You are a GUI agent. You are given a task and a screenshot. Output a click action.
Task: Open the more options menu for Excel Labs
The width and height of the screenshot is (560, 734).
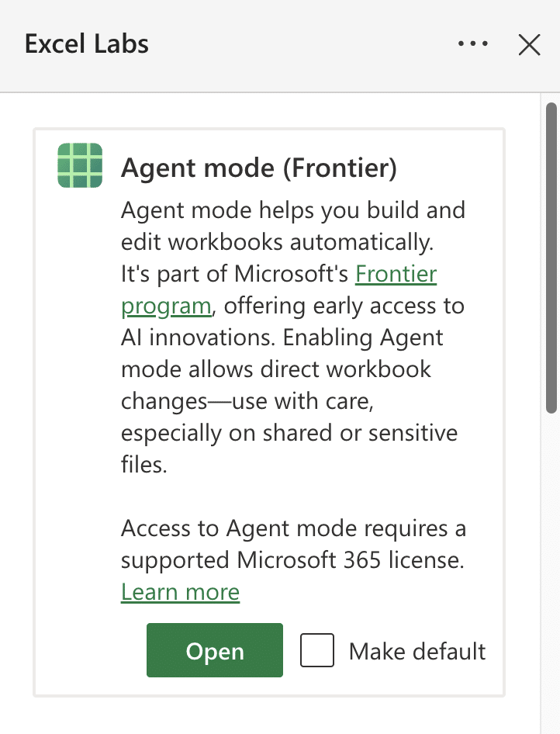(x=472, y=44)
